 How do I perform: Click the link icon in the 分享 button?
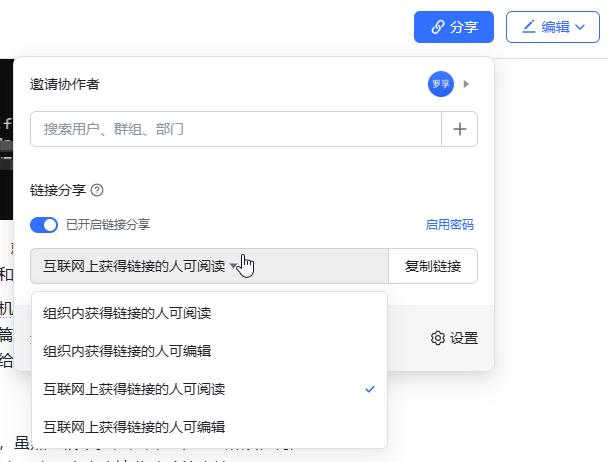[437, 28]
